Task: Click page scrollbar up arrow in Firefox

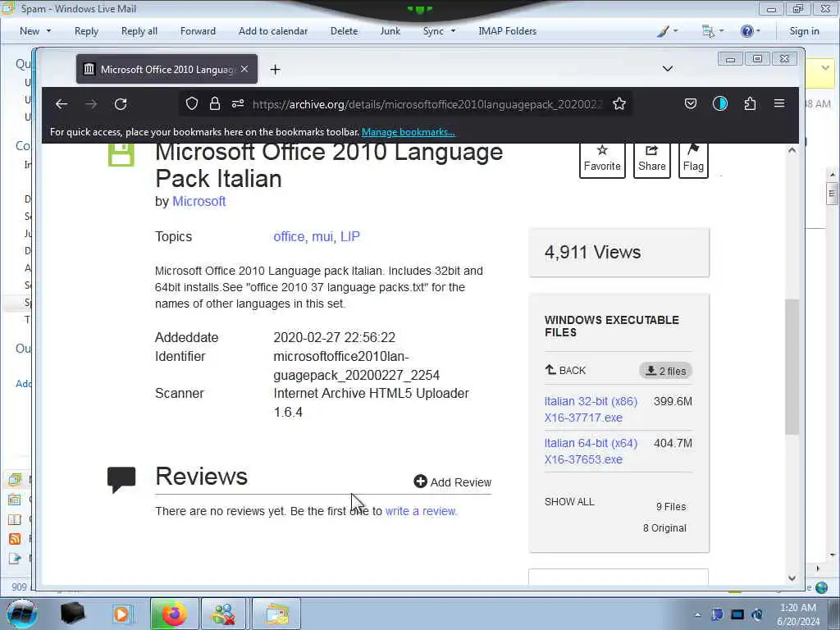Action: 792,151
